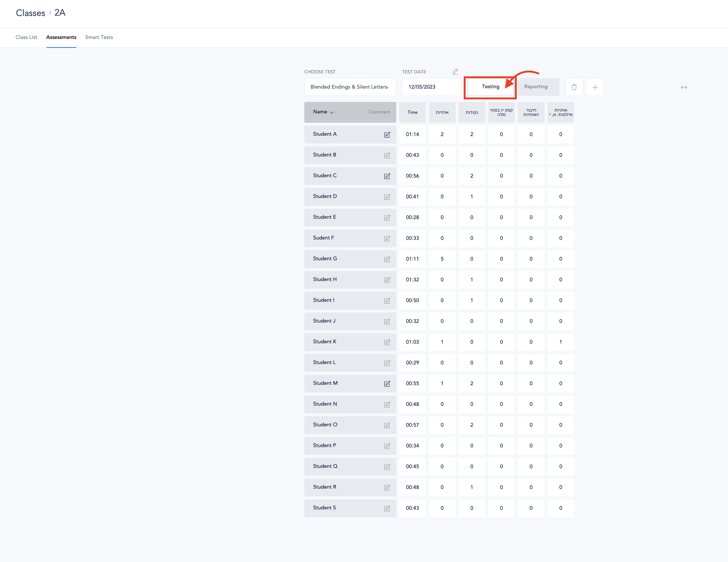Screen dimensions: 728x562
Task: Switch to Reporting mode
Action: pos(535,87)
